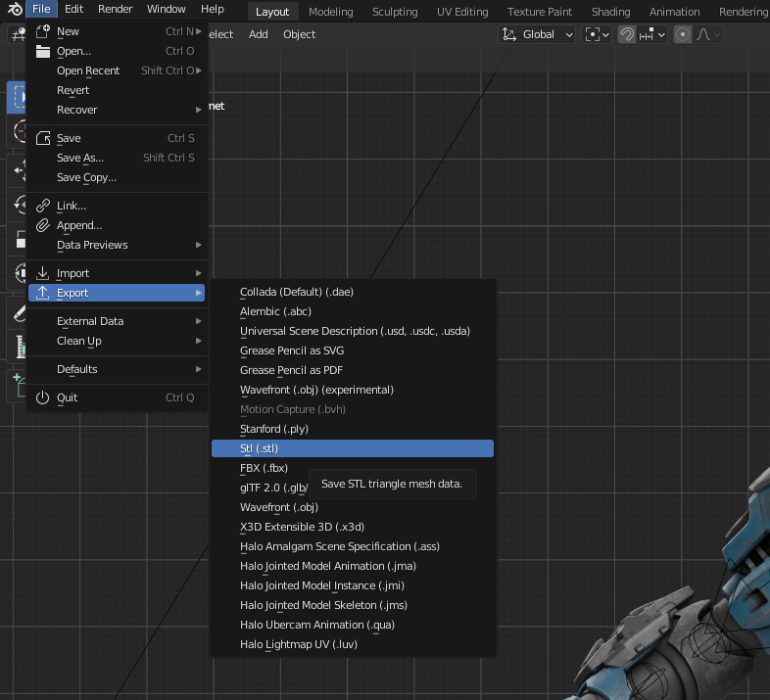The width and height of the screenshot is (770, 700).
Task: Open the snapping options dropdown
Action: pos(651,35)
